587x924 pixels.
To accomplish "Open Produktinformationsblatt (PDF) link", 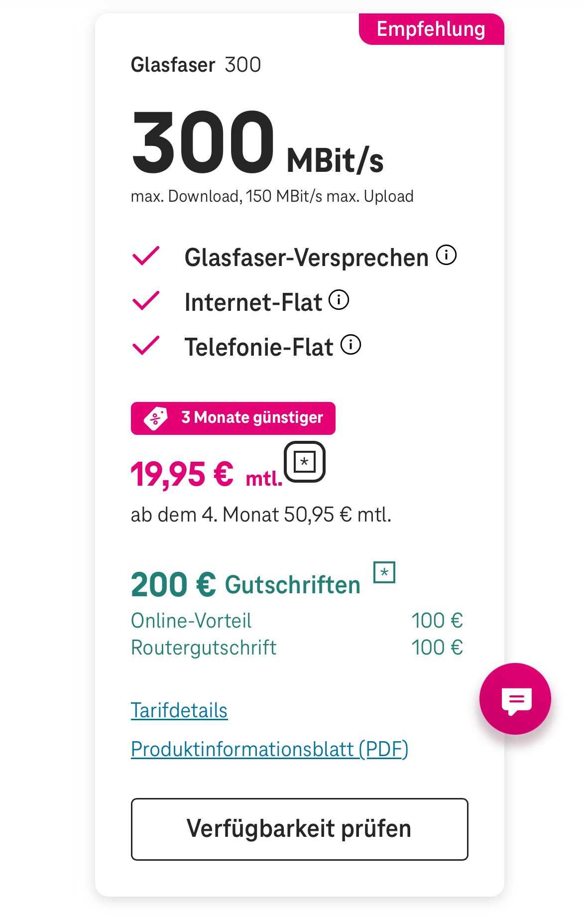I will [x=269, y=749].
